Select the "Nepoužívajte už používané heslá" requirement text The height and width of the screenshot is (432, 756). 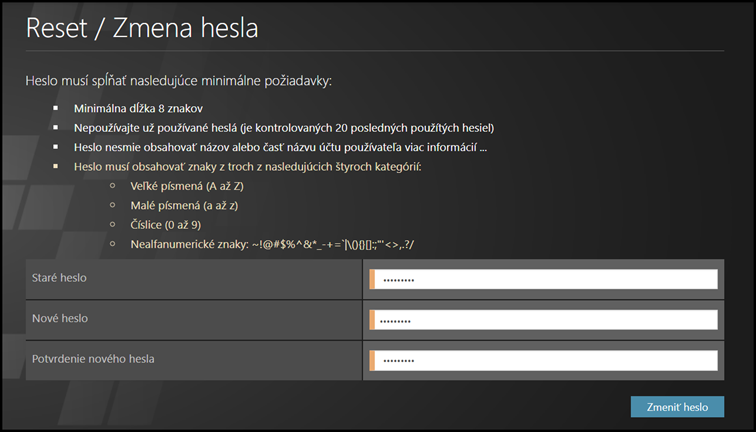tap(283, 127)
